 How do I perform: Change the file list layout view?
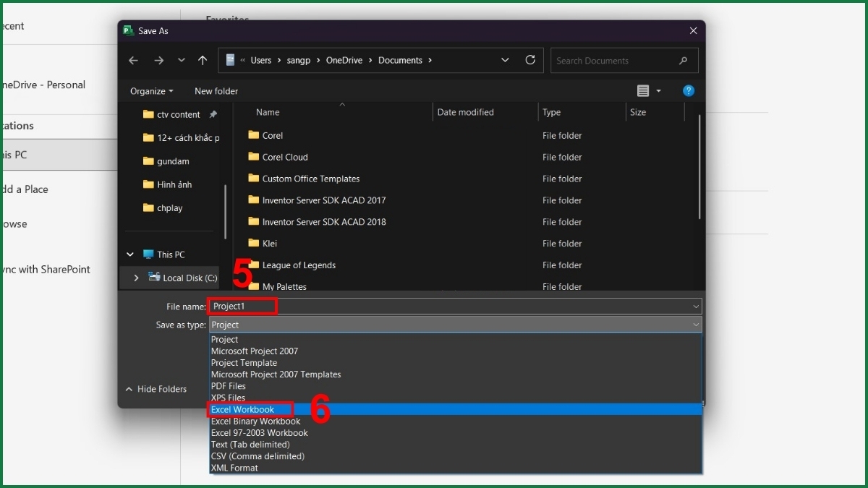[x=644, y=90]
